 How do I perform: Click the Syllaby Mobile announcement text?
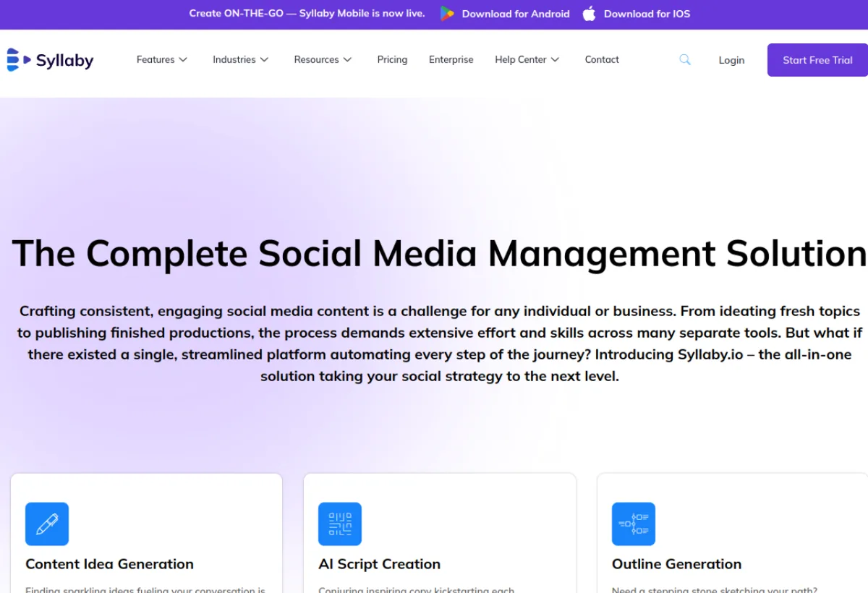[x=307, y=13]
